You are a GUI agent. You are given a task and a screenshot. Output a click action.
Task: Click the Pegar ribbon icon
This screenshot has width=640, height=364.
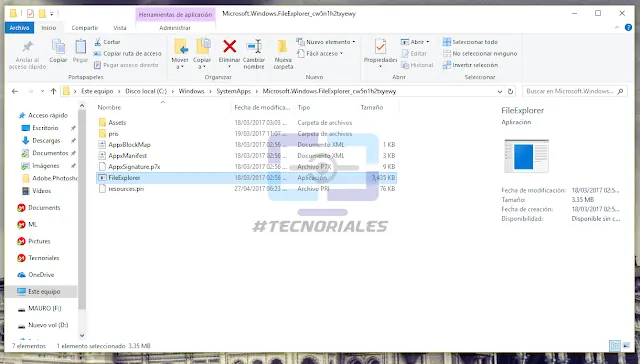tap(80, 47)
